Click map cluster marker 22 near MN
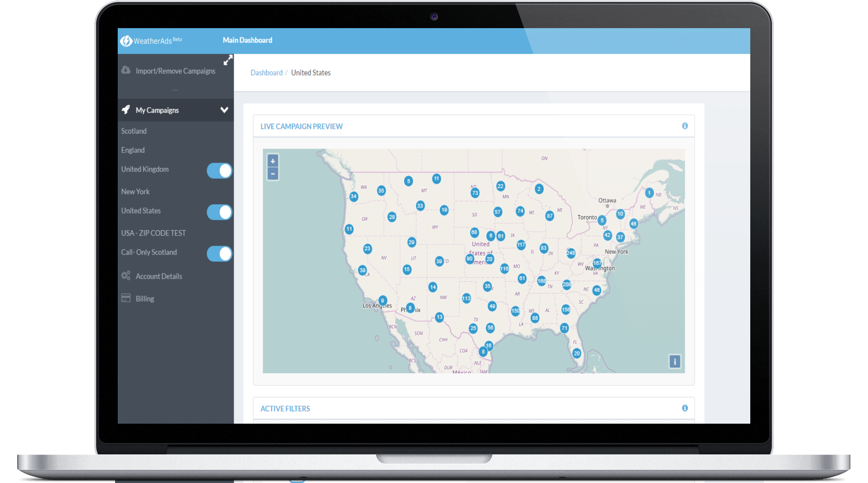Image resolution: width=868 pixels, height=483 pixels. coord(500,186)
